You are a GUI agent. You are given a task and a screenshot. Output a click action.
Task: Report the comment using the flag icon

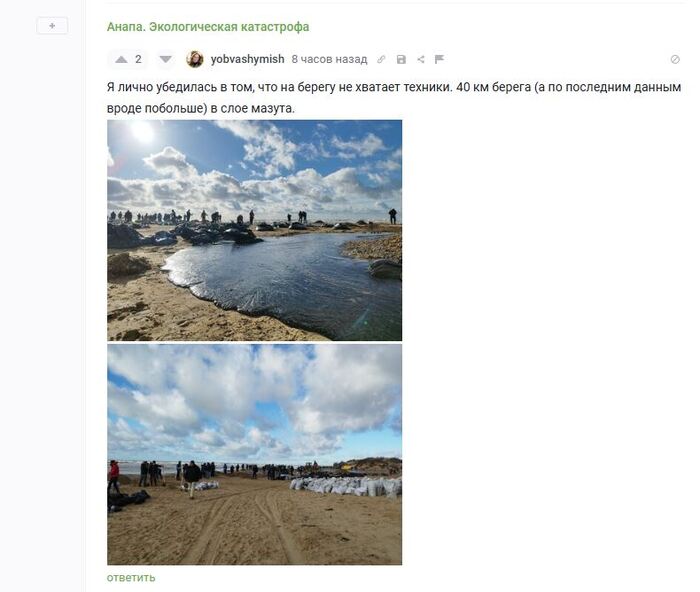[439, 59]
